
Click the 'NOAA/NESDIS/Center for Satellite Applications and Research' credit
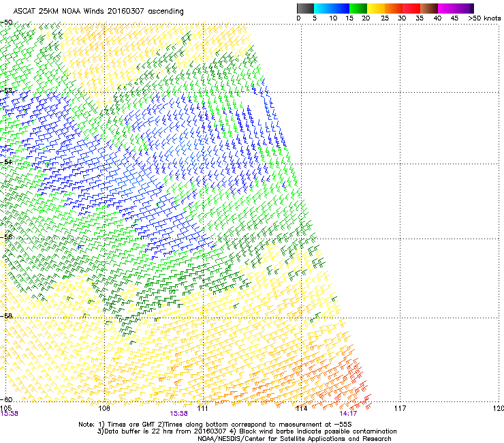[294, 439]
